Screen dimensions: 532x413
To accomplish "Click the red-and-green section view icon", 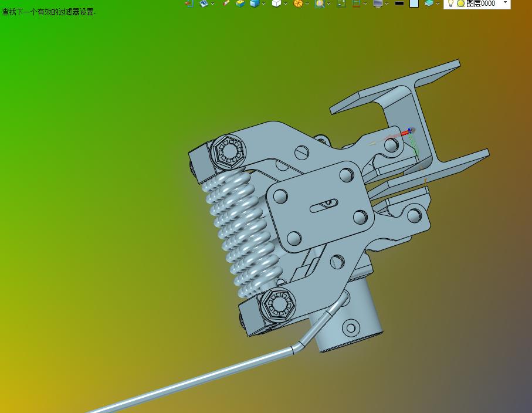I will click(x=356, y=4).
